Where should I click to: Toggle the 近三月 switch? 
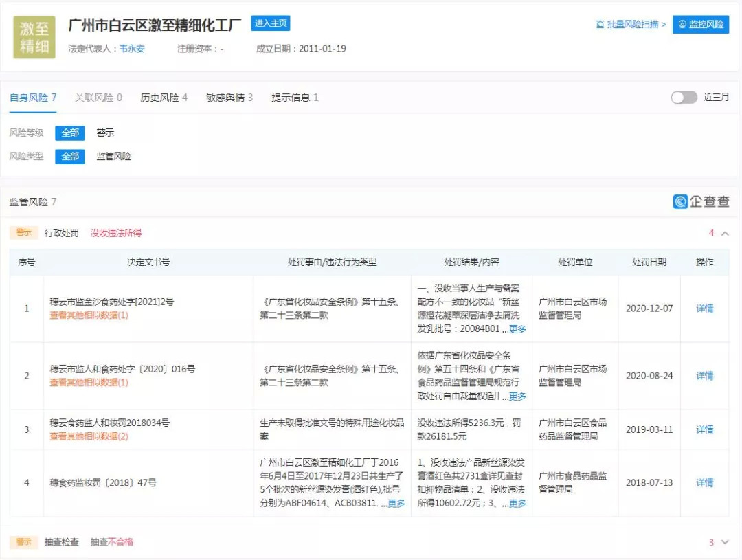click(x=684, y=98)
